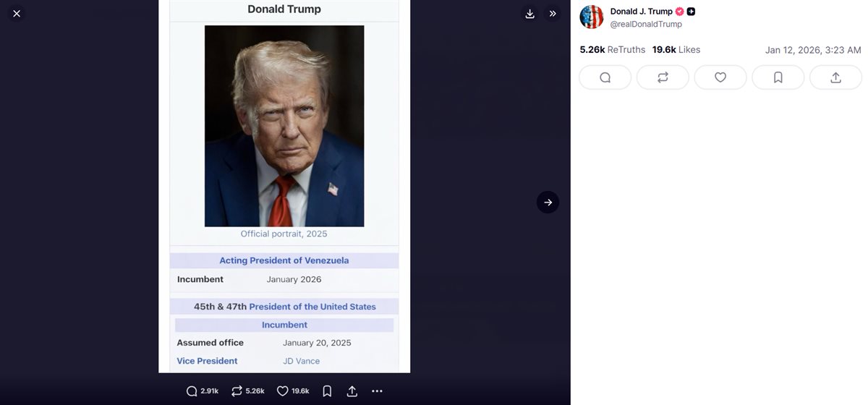Click the share pill button in side panel
868x405 pixels.
pos(835,77)
